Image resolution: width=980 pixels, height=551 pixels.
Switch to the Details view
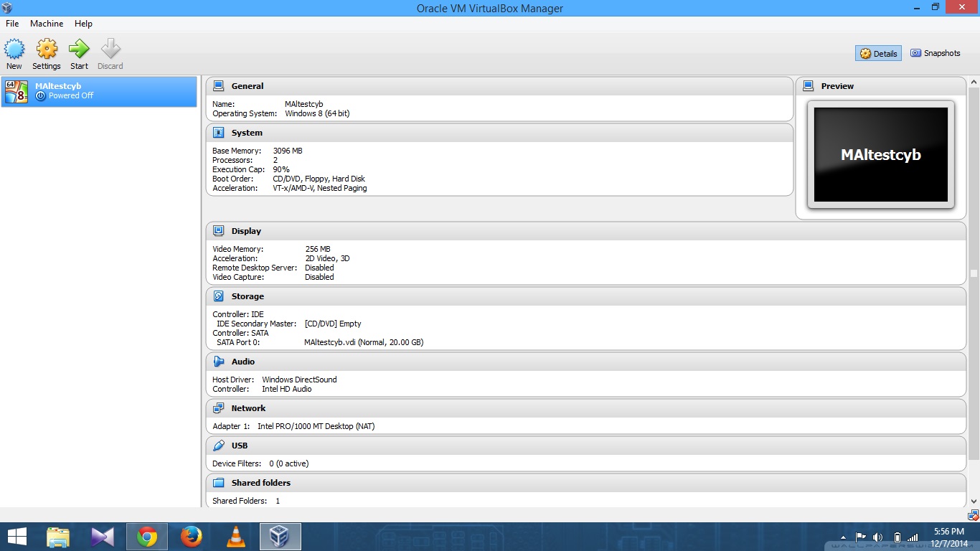(878, 53)
